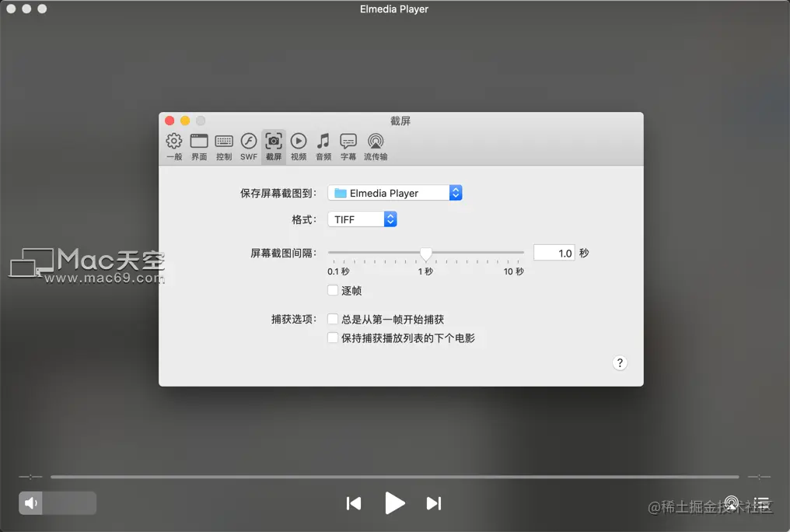Open the AirPlay streaming icon in player
Screen dimensions: 790x532
tap(732, 503)
